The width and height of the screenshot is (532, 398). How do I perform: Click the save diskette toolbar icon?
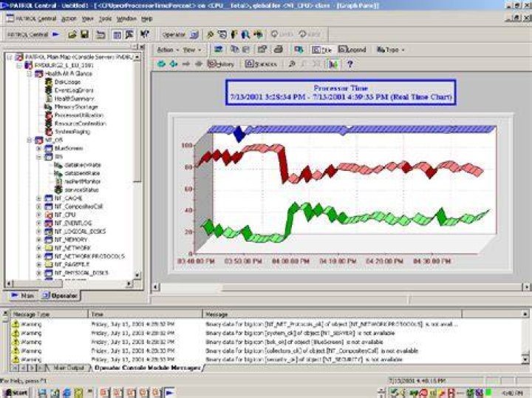point(84,34)
